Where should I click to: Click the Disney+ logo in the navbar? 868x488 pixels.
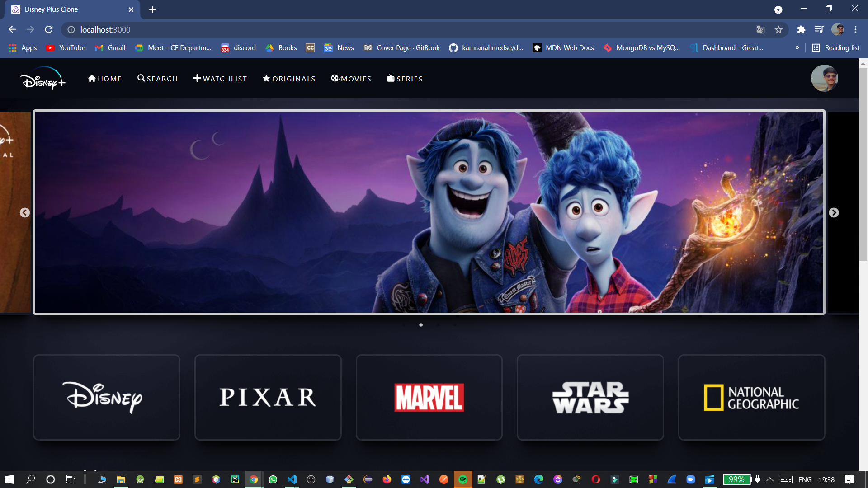[43, 79]
